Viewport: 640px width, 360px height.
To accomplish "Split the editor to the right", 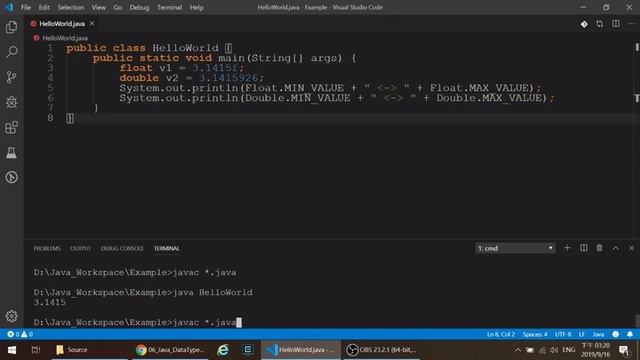I will [x=616, y=24].
